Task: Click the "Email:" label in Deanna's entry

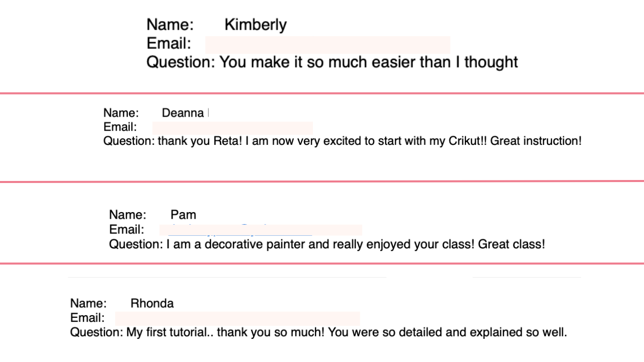Action: click(x=120, y=127)
